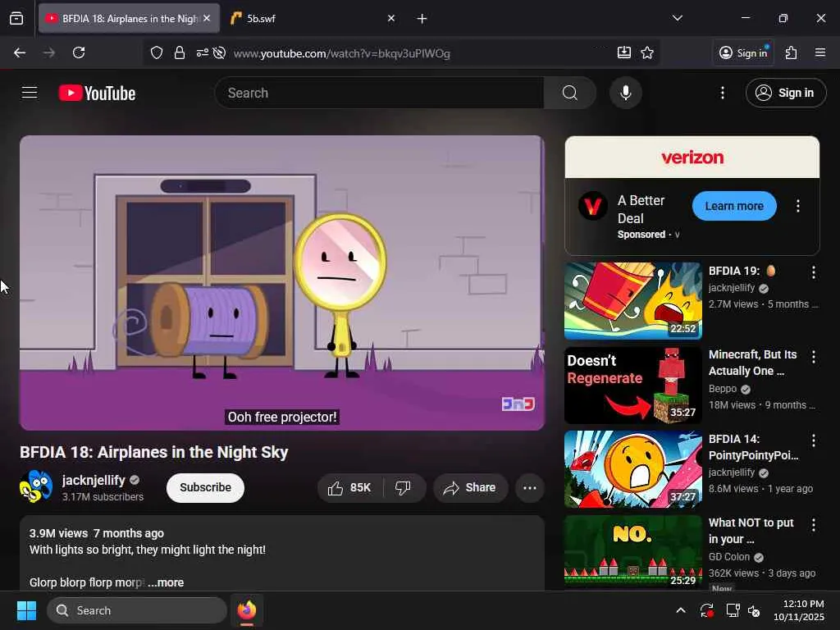
Task: Click Firefox account Sign in button
Action: pyautogui.click(x=743, y=52)
